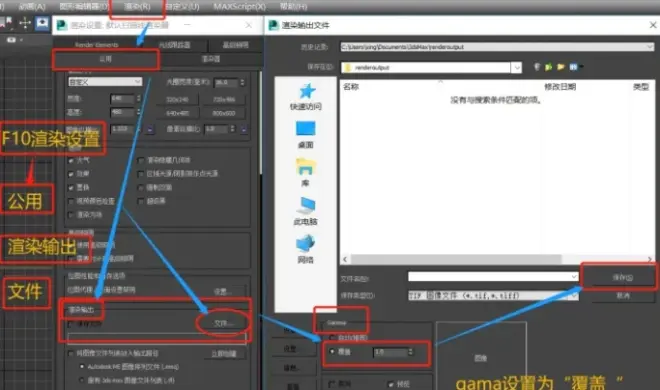
Task: Click the render frame icon in toolbar
Action: point(42,23)
